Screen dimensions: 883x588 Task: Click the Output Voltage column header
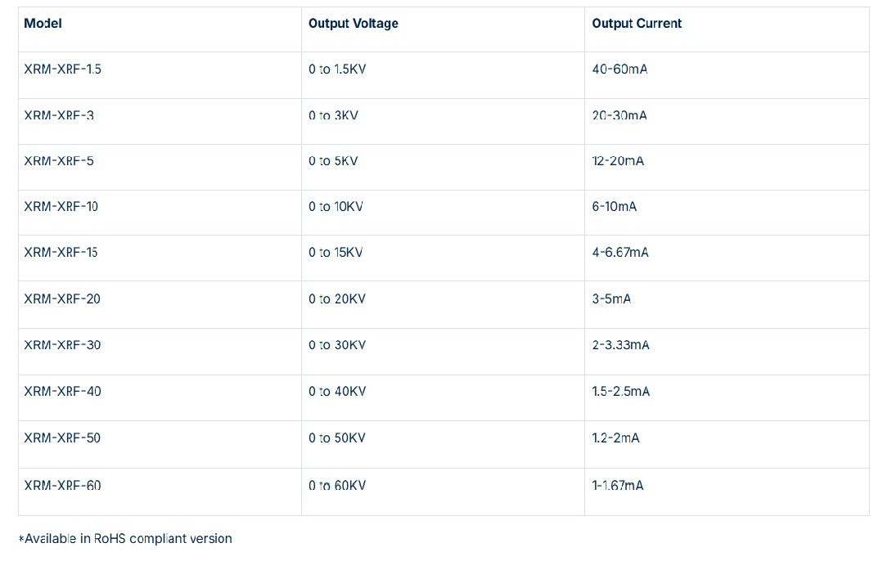(x=354, y=24)
